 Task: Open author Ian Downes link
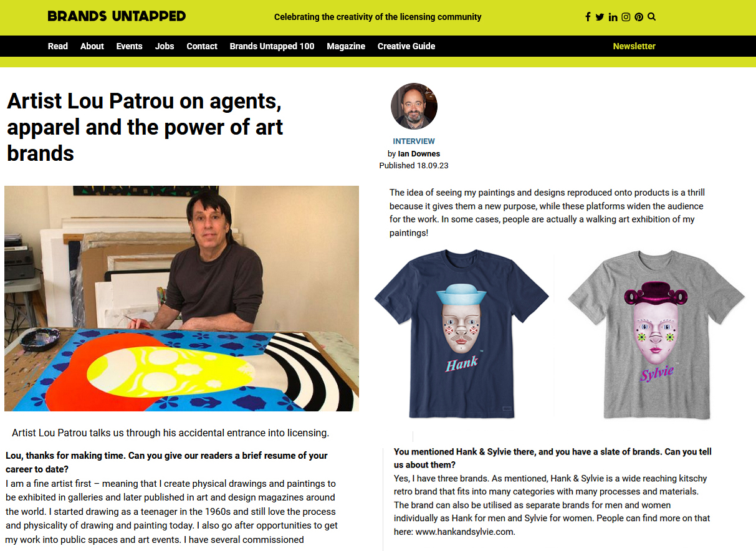click(419, 153)
